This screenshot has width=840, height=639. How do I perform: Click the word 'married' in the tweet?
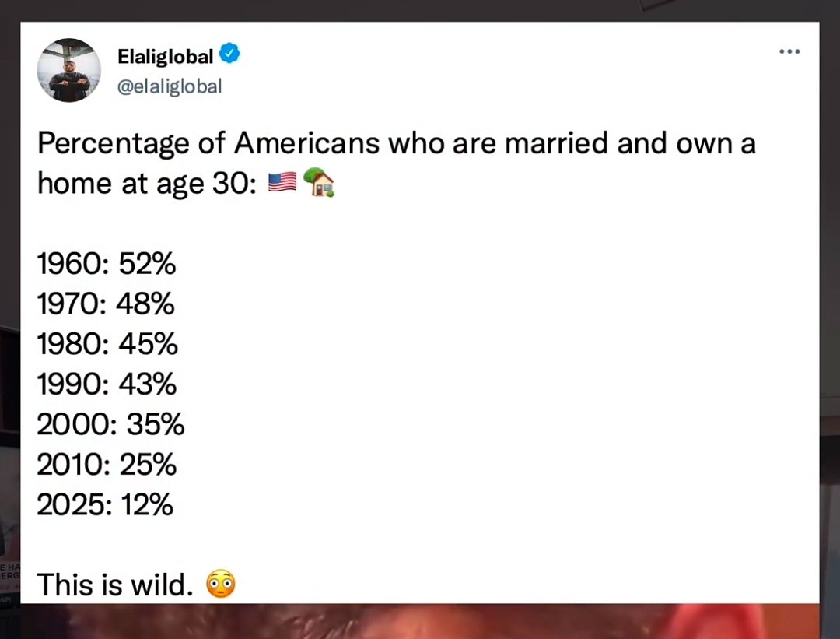click(556, 143)
